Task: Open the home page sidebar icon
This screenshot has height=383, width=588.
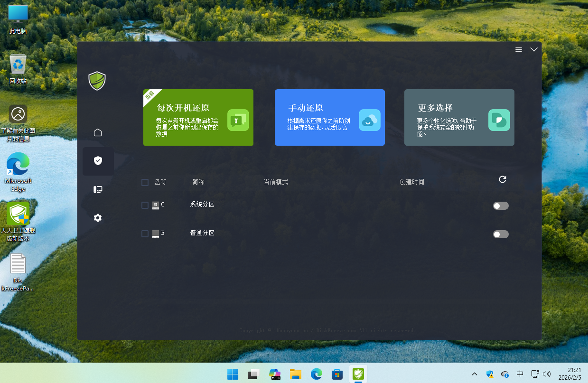Action: pyautogui.click(x=98, y=132)
